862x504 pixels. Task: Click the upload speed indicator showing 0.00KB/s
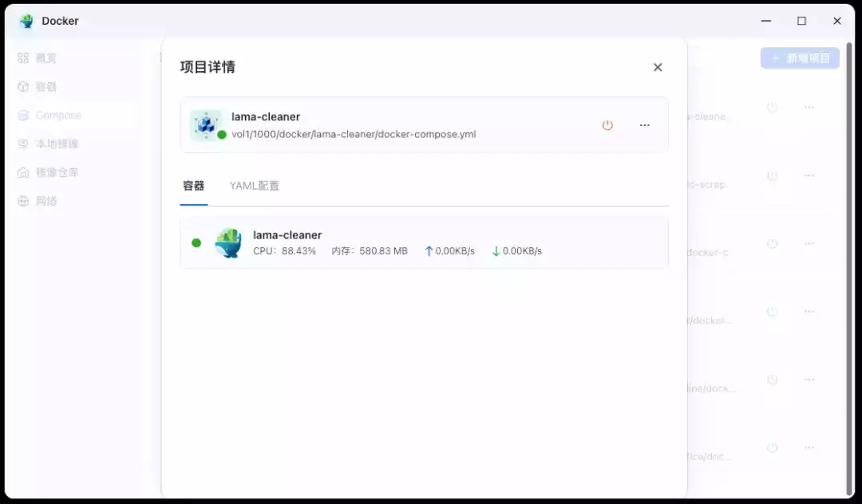click(x=449, y=250)
